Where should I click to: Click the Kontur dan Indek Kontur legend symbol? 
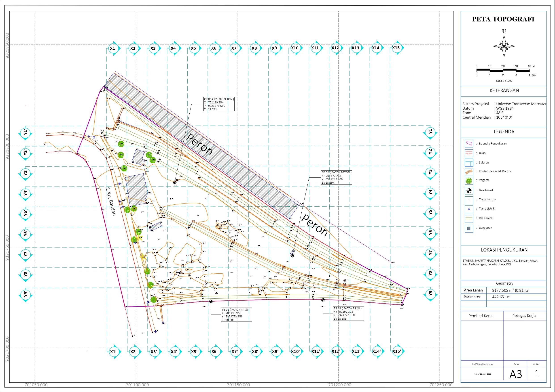coord(469,172)
